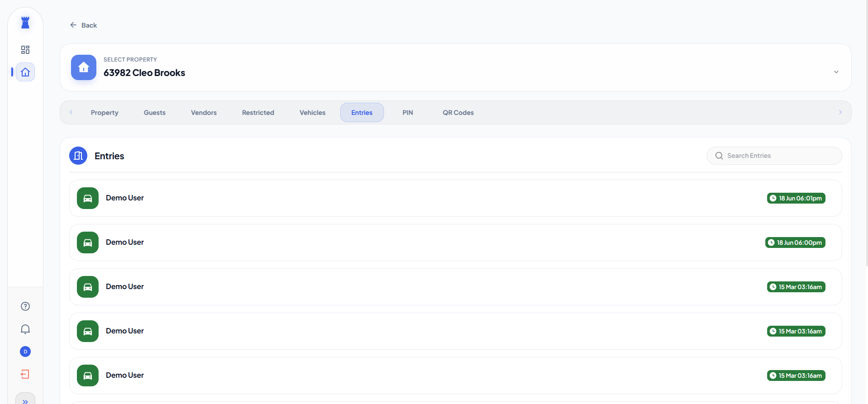Click the property name 63982 Cleo Brooks

coord(144,73)
